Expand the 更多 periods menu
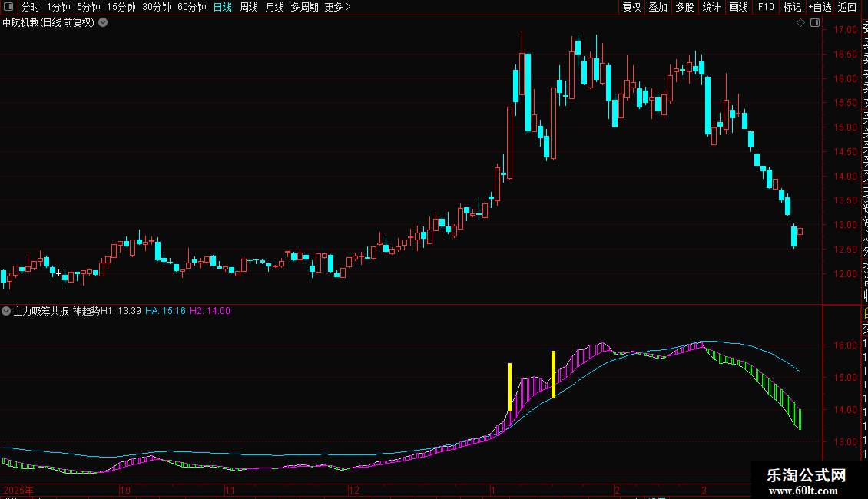 [338, 7]
